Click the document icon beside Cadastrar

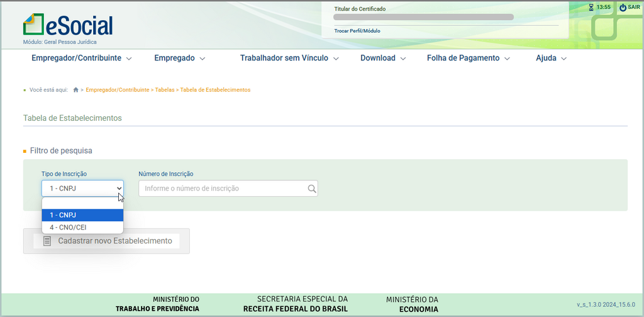[x=47, y=241]
